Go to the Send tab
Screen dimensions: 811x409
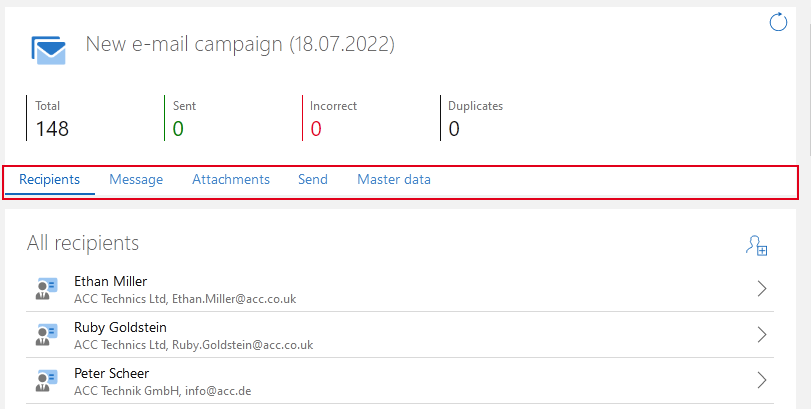(x=312, y=180)
